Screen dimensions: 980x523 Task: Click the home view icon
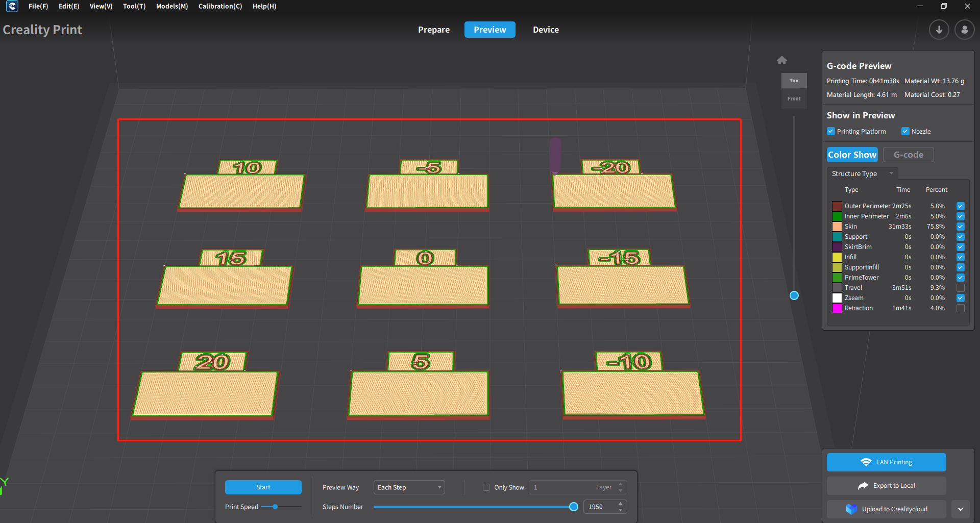coord(782,60)
